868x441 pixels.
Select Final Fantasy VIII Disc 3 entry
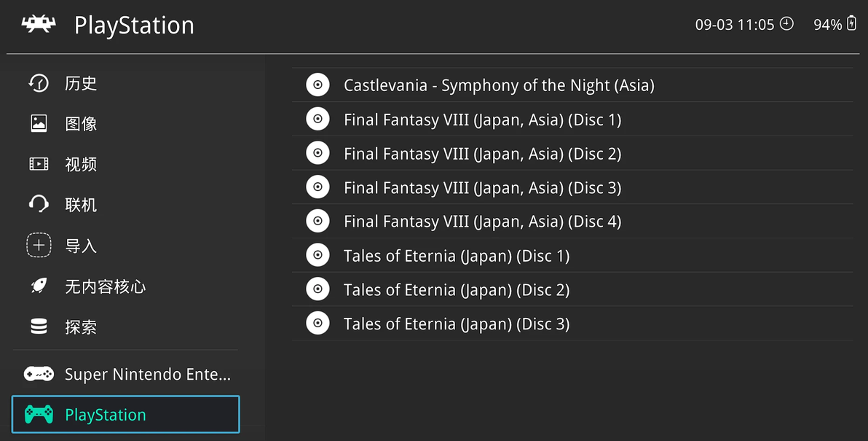[482, 187]
